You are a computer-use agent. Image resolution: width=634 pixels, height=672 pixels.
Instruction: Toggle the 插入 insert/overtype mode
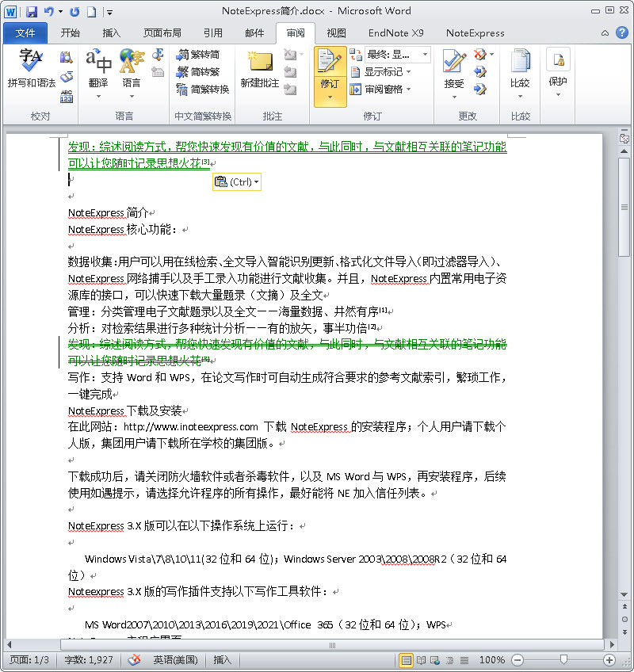point(222,660)
